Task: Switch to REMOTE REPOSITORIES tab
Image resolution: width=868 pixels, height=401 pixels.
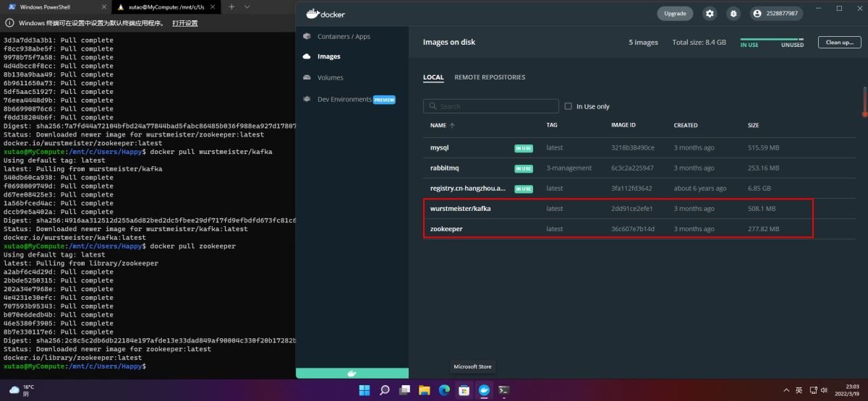Action: coord(490,77)
